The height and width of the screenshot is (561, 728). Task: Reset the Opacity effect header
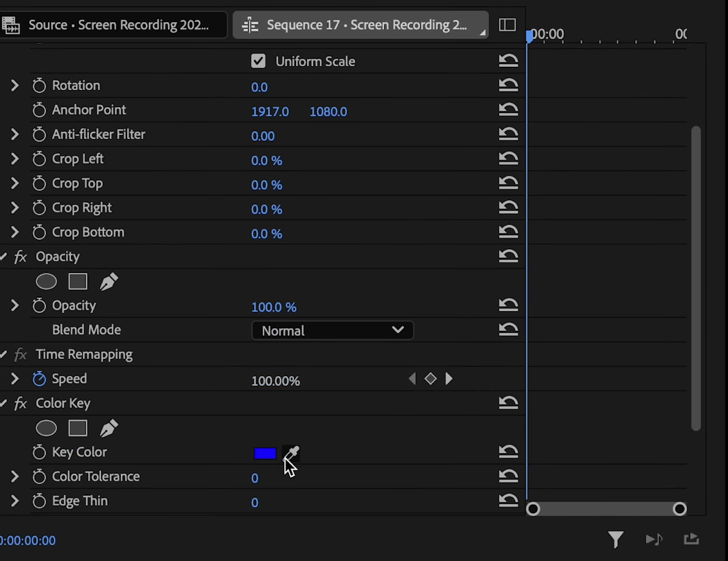tap(509, 256)
